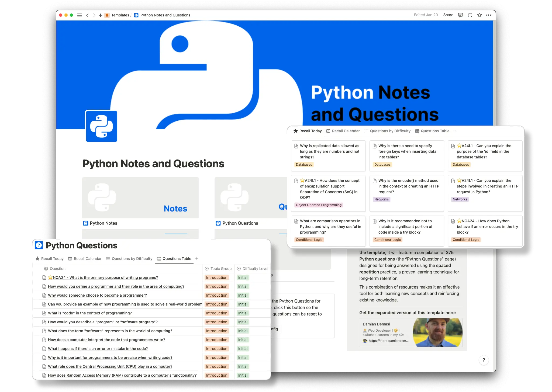Open a new tab with the plus icon
This screenshot has width=552, height=392.
[x=101, y=15]
